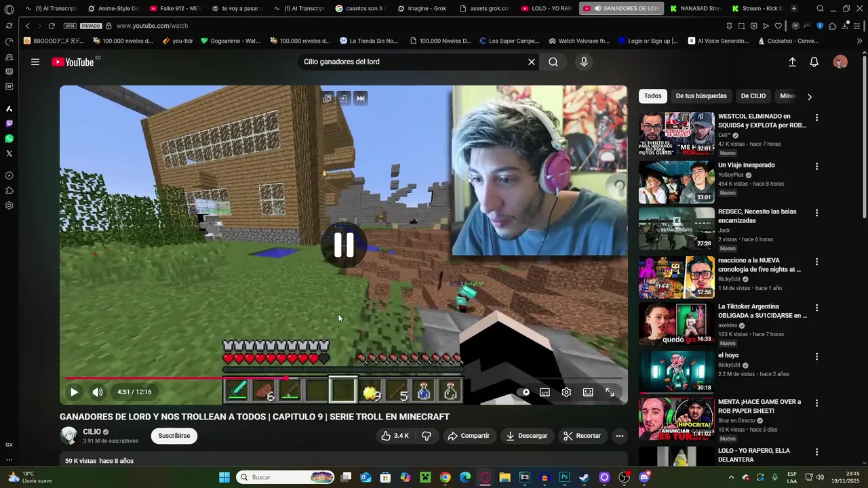Click the VPN badge in address bar
868x488 pixels.
(70, 26)
